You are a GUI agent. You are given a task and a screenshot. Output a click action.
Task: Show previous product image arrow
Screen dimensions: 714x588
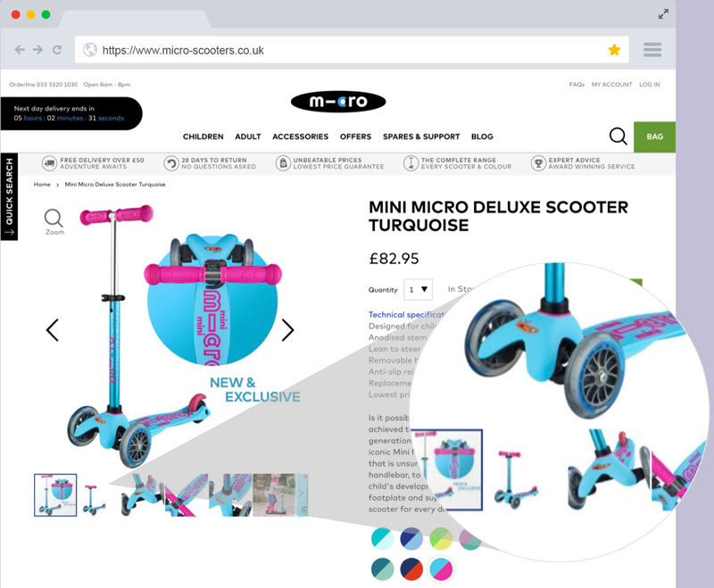pyautogui.click(x=53, y=330)
